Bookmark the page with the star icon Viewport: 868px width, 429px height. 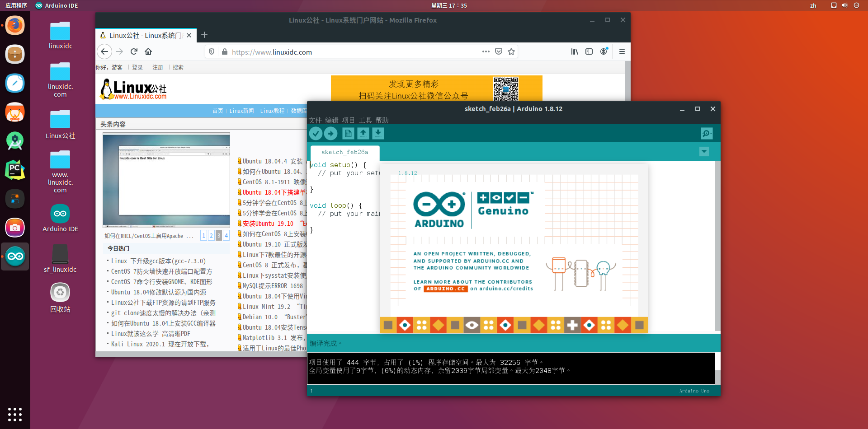(511, 51)
